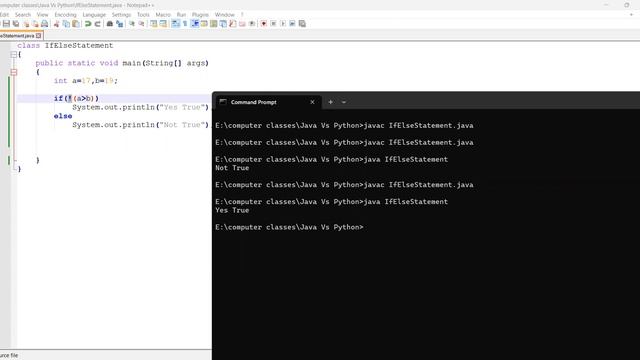The image size is (640, 360).
Task: Open the Encoding menu
Action: pos(65,15)
